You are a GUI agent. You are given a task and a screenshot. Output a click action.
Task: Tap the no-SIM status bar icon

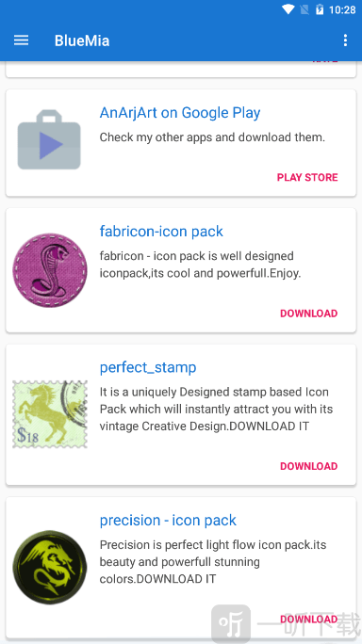pyautogui.click(x=304, y=9)
